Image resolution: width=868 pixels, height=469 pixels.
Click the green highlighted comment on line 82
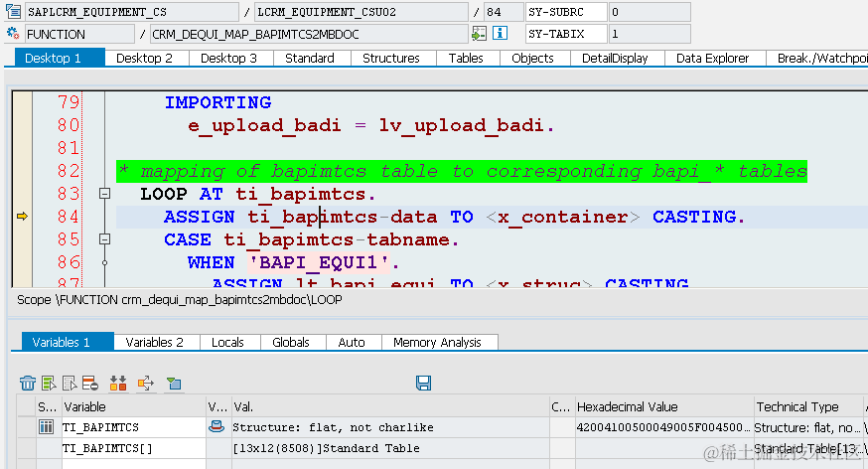[x=462, y=171]
